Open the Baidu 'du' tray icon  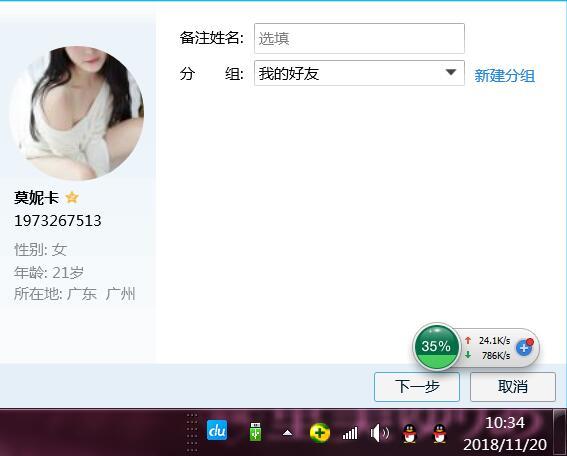click(x=217, y=430)
